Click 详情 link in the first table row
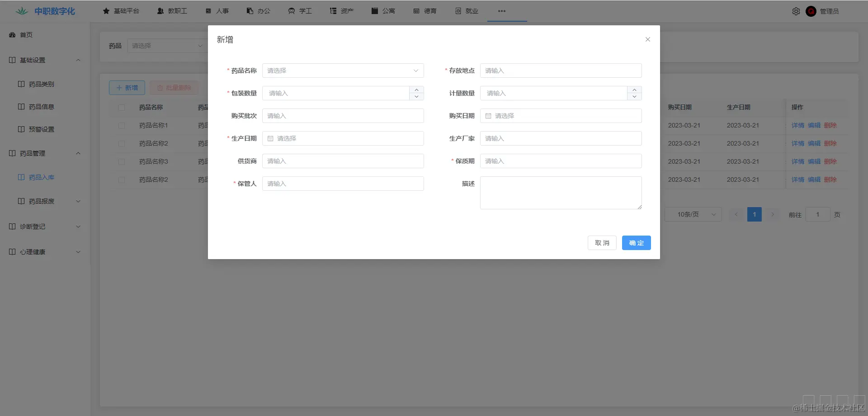 pos(798,126)
